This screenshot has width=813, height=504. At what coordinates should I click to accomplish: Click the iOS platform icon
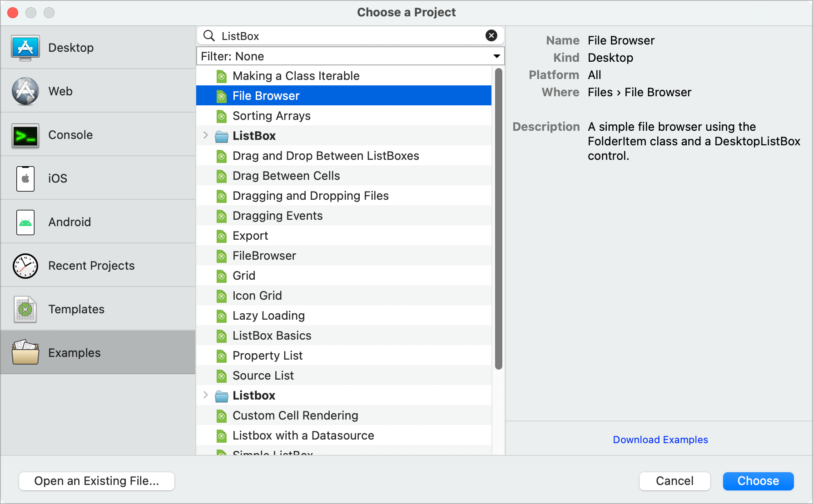click(25, 178)
